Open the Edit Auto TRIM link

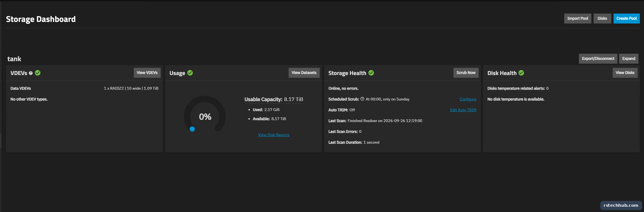(x=463, y=110)
